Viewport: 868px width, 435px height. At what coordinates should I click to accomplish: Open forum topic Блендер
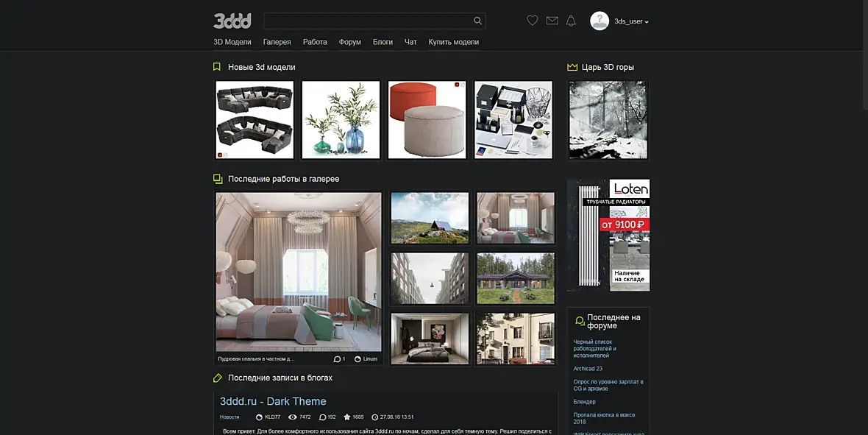(585, 402)
